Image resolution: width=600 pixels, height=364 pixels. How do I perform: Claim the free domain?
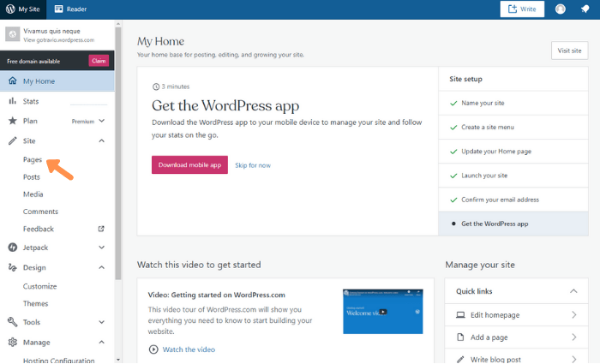tap(99, 61)
